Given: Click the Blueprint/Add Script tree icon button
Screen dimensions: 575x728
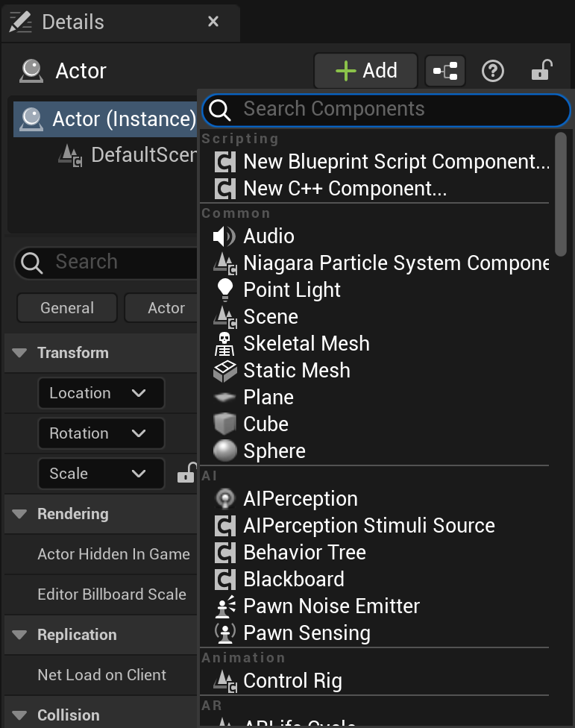Looking at the screenshot, I should (x=445, y=72).
